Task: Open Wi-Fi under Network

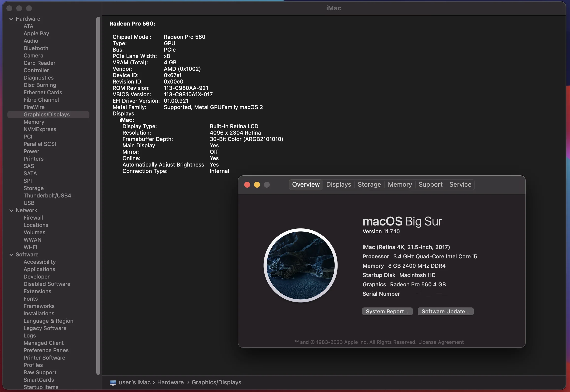Action: click(x=30, y=247)
